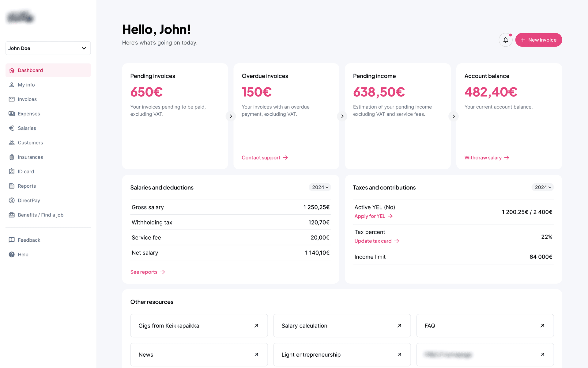This screenshot has width=588, height=368.
Task: Open My info from the sidebar
Action: (x=26, y=85)
